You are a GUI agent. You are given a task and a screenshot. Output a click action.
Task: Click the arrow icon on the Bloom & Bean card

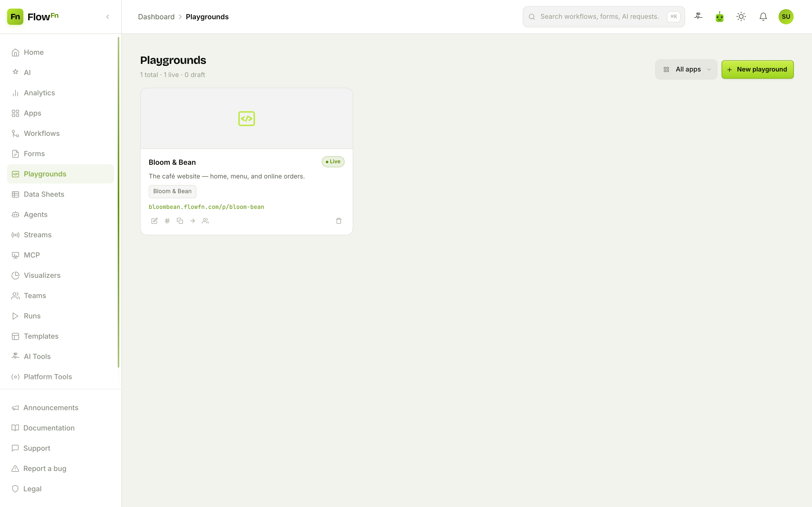pos(193,221)
